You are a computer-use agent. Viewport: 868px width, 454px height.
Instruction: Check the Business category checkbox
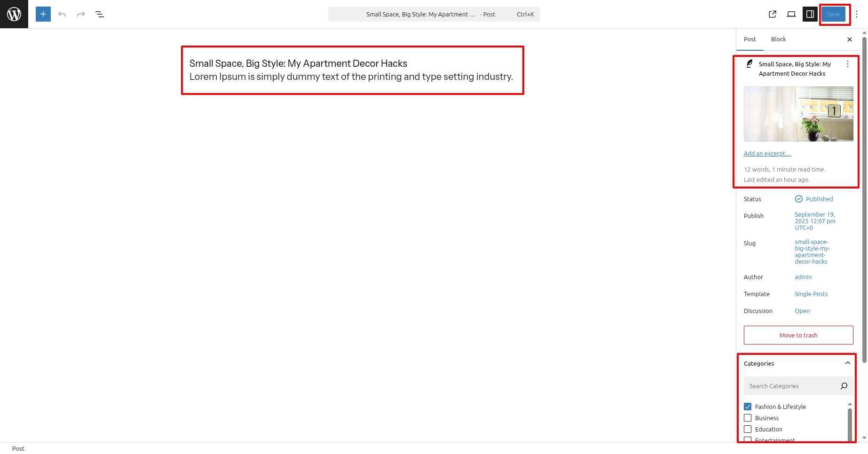pyautogui.click(x=748, y=418)
